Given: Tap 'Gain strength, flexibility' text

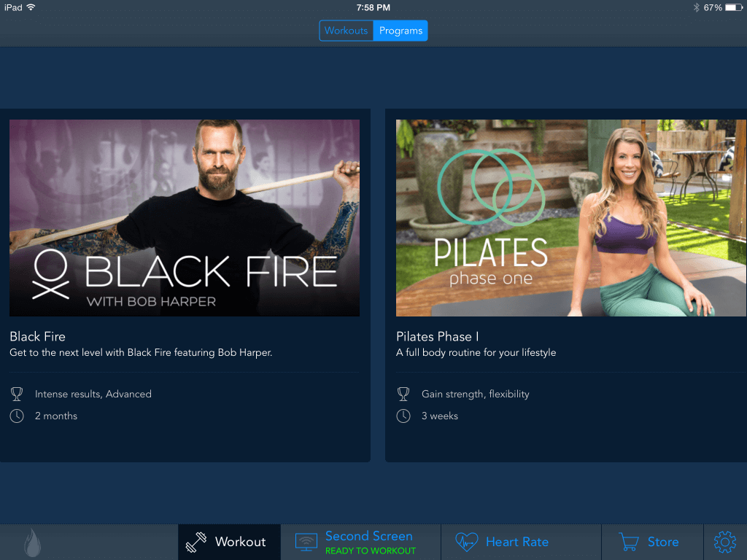Looking at the screenshot, I should (475, 394).
